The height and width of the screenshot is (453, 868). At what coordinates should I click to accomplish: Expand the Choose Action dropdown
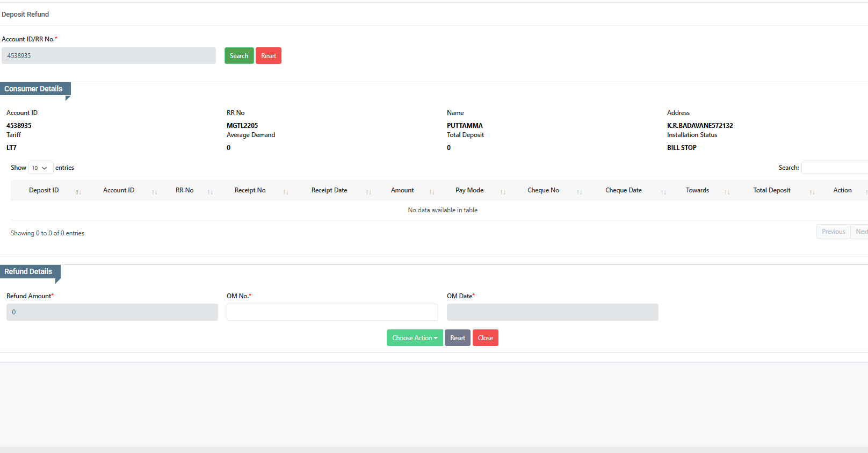coord(415,338)
